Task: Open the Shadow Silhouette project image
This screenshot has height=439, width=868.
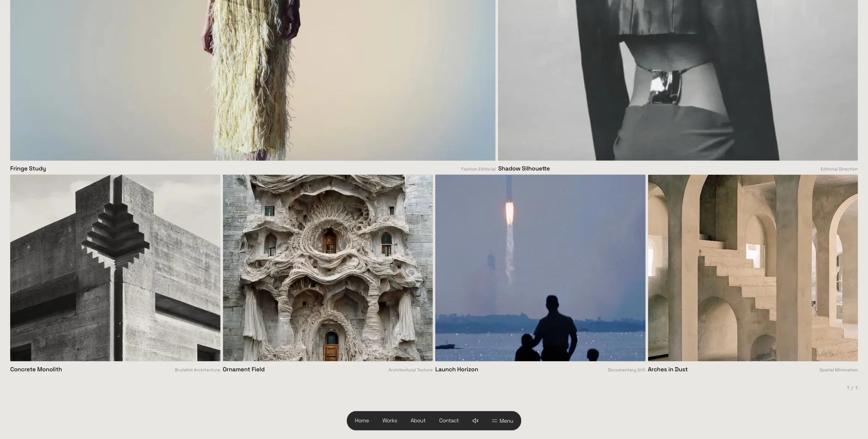Action: tap(678, 80)
